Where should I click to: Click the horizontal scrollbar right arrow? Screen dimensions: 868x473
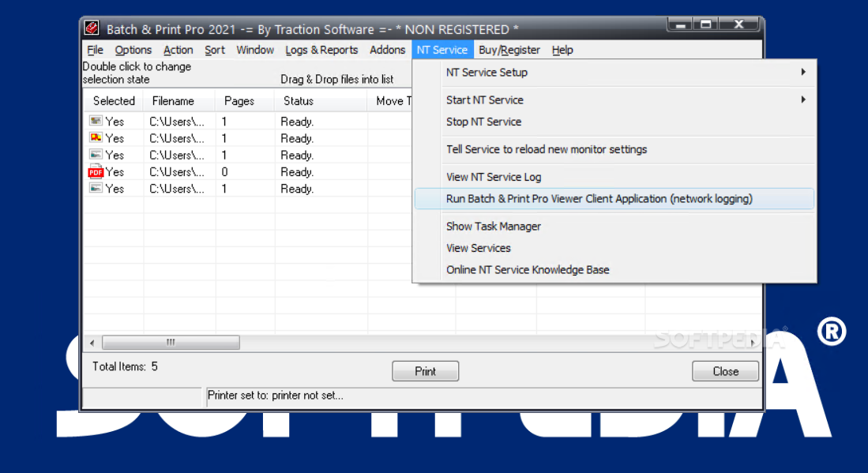tap(753, 343)
